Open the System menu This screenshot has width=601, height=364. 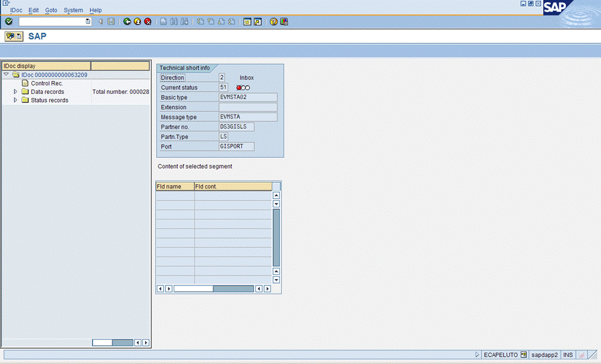tap(73, 11)
